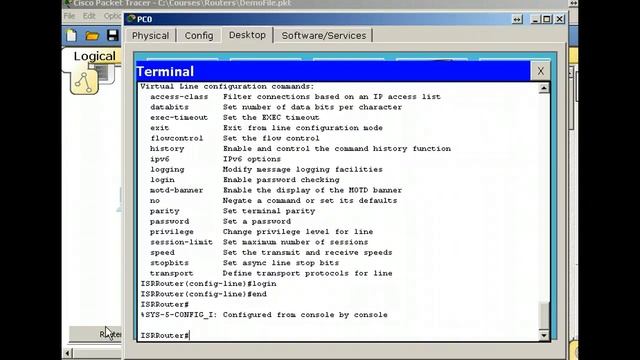Maximize the PC0 window

point(547,19)
